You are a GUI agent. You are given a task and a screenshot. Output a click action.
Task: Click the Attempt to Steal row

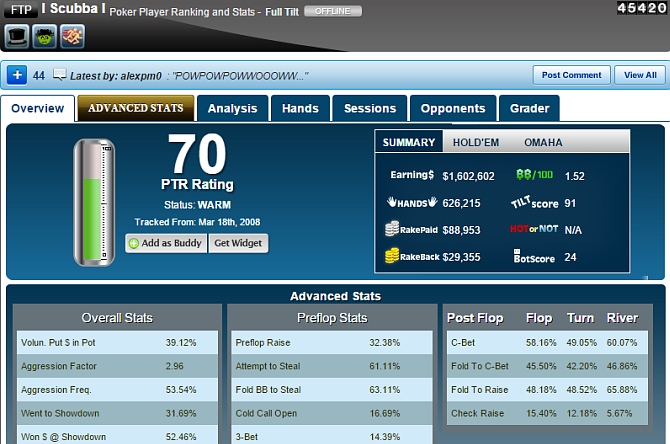pyautogui.click(x=332, y=366)
